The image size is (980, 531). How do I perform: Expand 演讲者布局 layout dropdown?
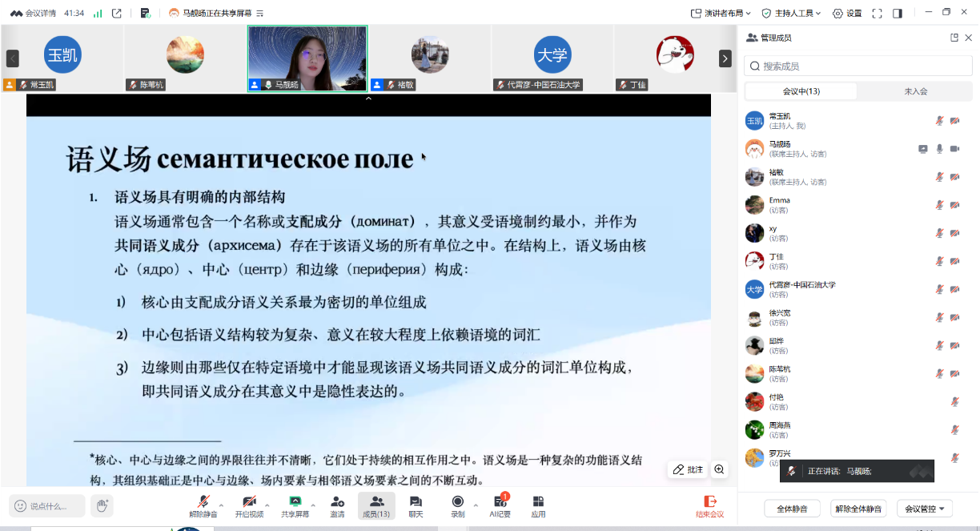click(x=721, y=13)
